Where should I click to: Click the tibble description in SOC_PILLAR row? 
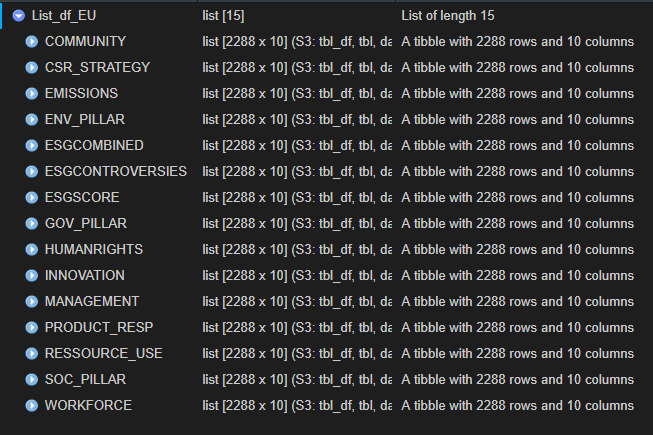(518, 380)
